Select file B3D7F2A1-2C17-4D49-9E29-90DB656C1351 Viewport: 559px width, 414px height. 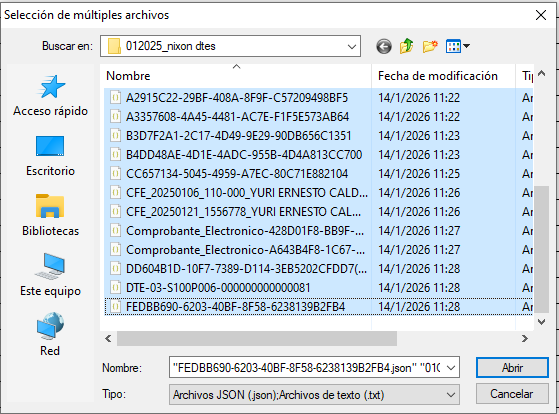239,136
